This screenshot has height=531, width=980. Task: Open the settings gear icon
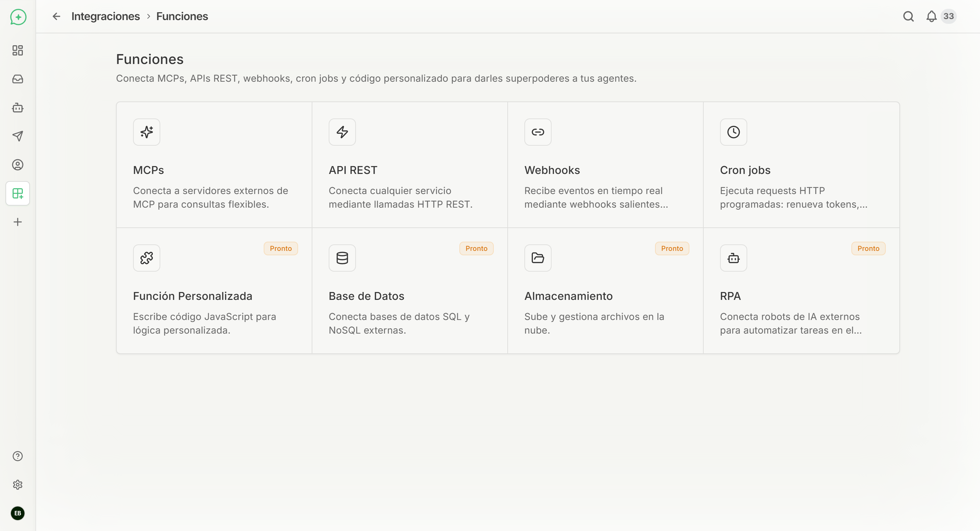(x=17, y=485)
